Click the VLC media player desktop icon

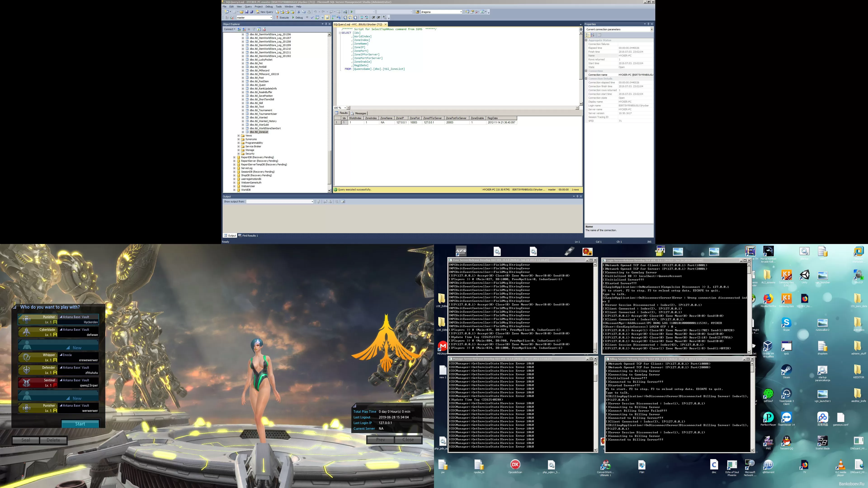pyautogui.click(x=840, y=467)
